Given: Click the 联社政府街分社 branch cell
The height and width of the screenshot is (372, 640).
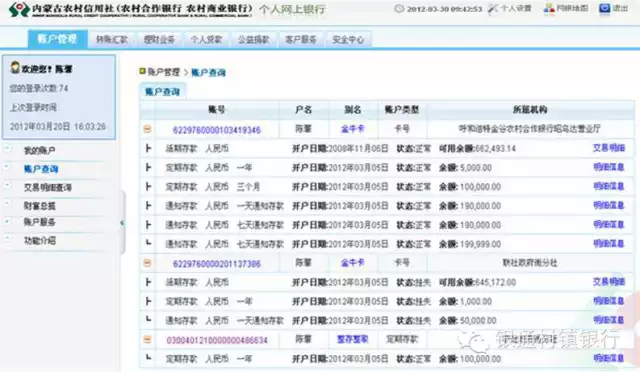Looking at the screenshot, I should (530, 263).
